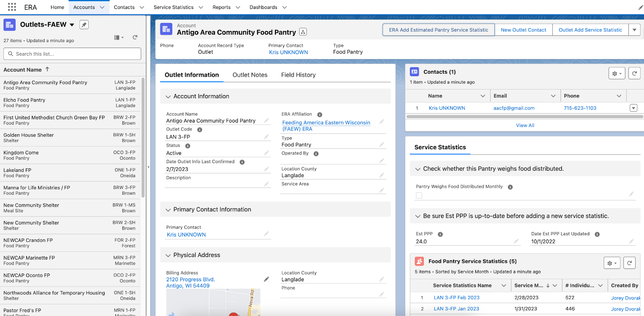This screenshot has height=316, width=644.
Task: Show info for Date Est PPP Last Updated
Action: tap(597, 234)
